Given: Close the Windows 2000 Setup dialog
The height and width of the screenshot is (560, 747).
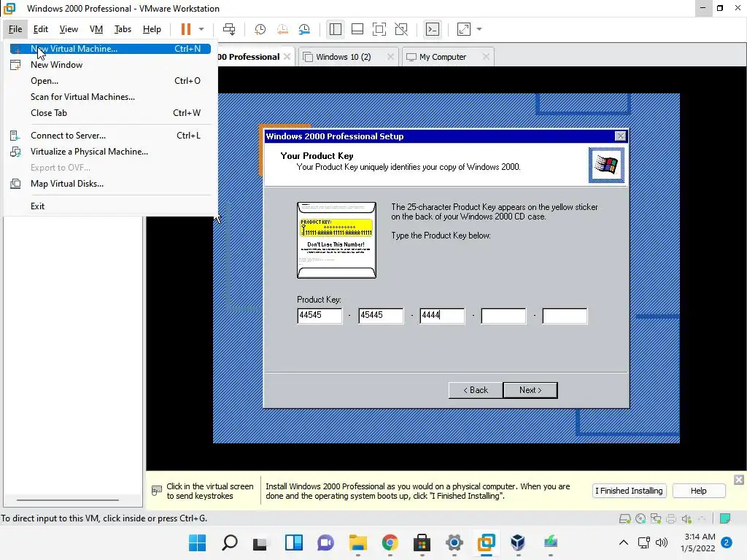Looking at the screenshot, I should [x=620, y=136].
